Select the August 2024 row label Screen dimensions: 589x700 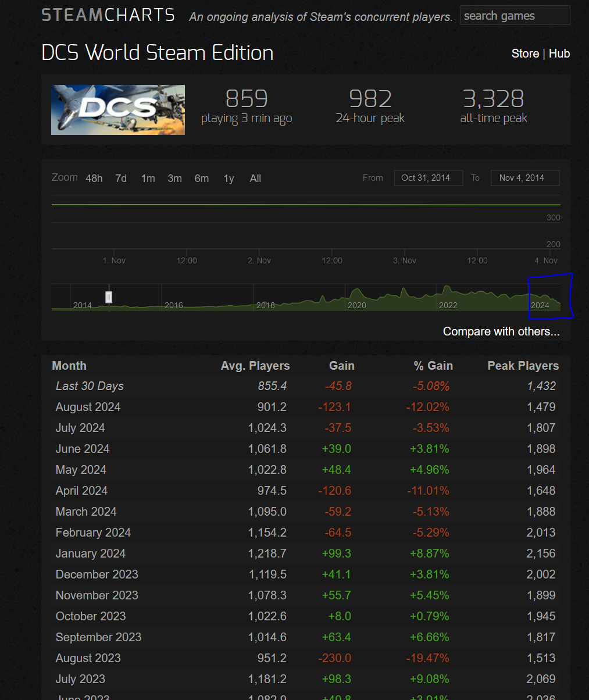click(88, 407)
